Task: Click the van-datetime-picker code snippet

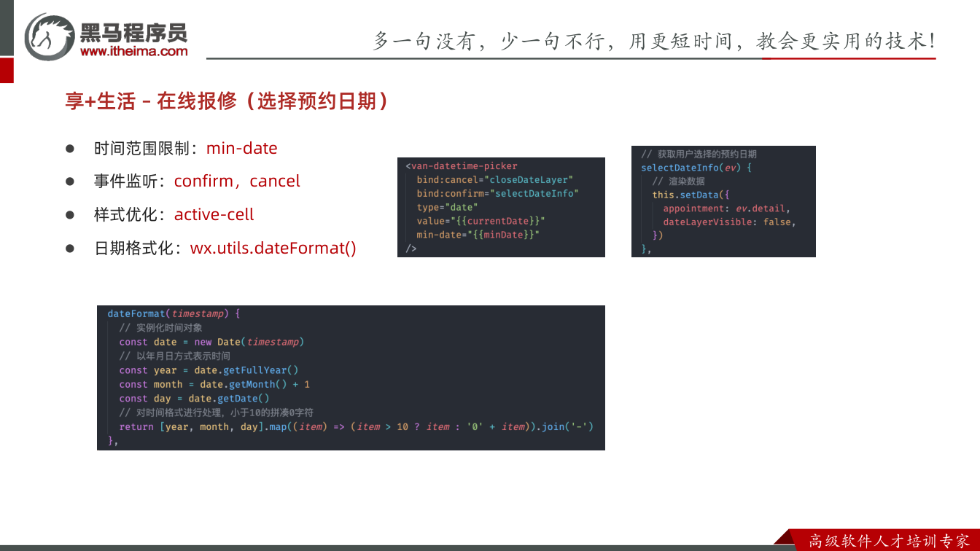Action: tap(501, 207)
